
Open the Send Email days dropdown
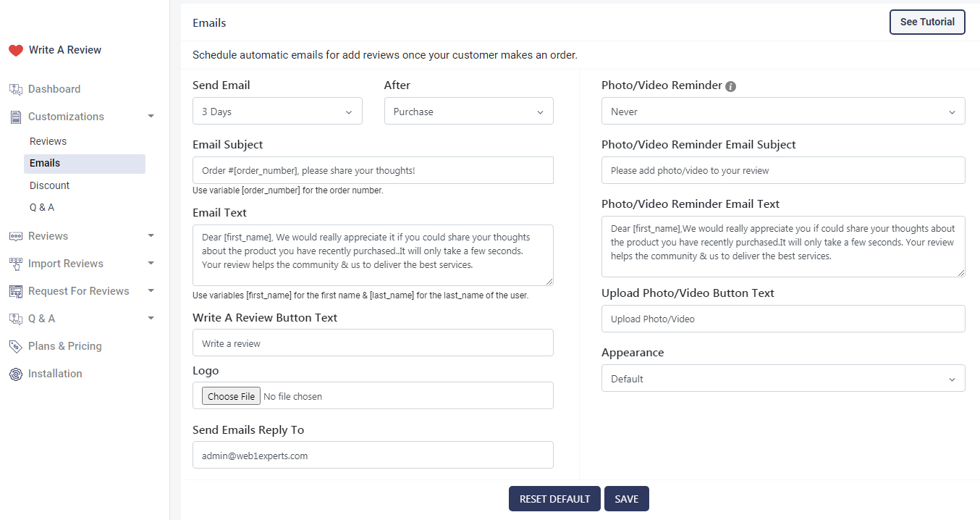tap(277, 112)
